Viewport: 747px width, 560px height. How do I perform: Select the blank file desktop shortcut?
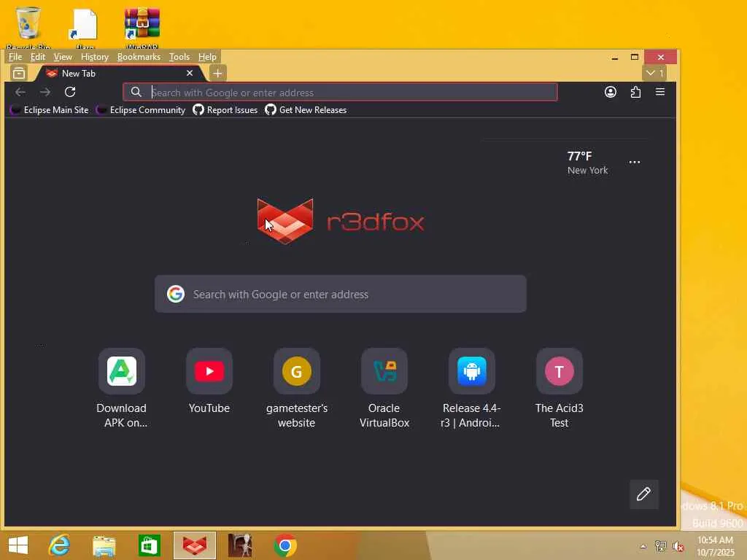click(x=85, y=28)
